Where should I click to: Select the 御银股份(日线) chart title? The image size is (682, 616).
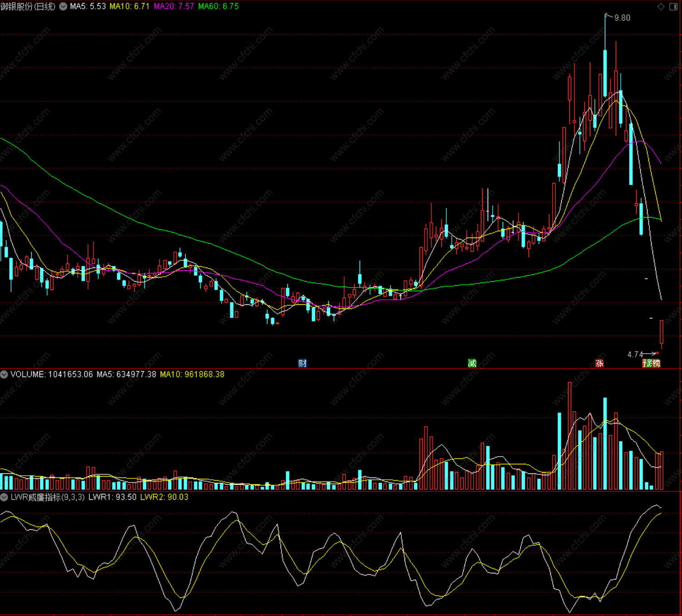[28, 6]
